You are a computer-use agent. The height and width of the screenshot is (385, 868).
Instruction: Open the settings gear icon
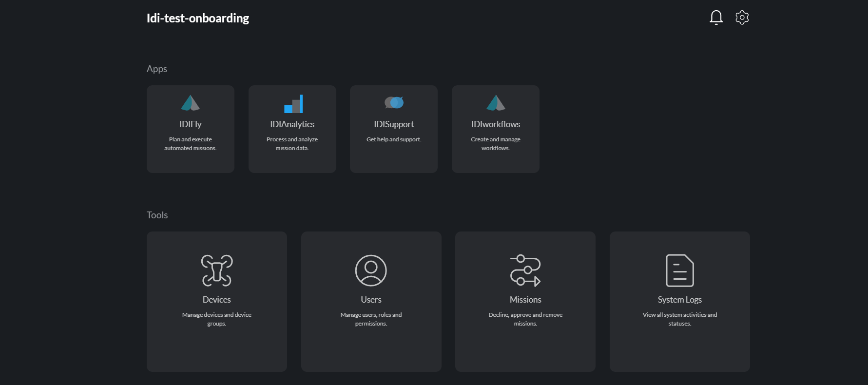click(742, 18)
